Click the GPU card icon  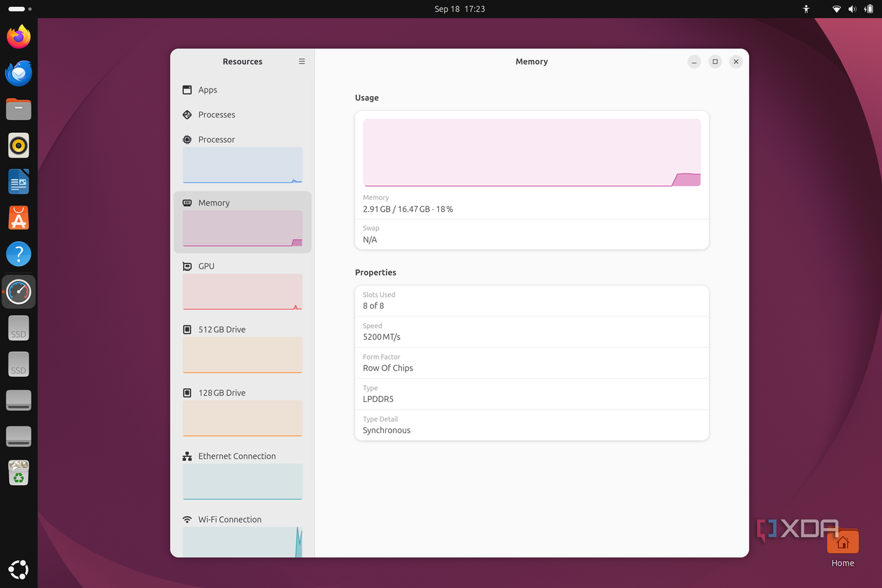tap(187, 266)
